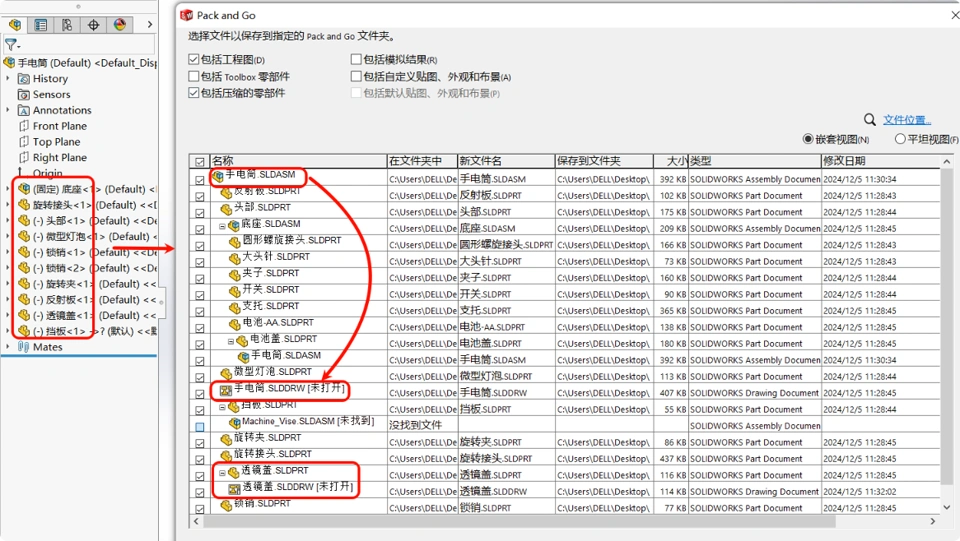Open the DimXpertManager tab
Image resolution: width=960 pixels, height=541 pixels.
click(x=94, y=24)
